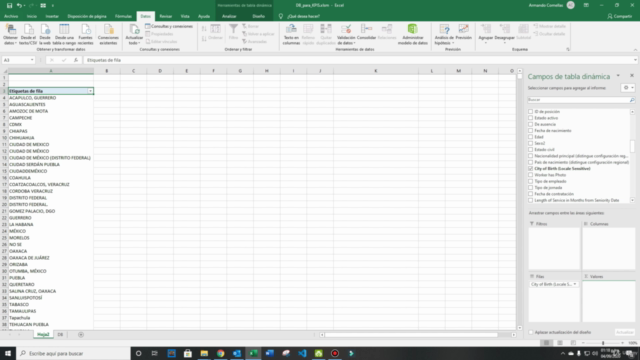Screen dimensions: 640x360
Task: Close the Campos de tabla dinámica pane
Action: tap(632, 76)
